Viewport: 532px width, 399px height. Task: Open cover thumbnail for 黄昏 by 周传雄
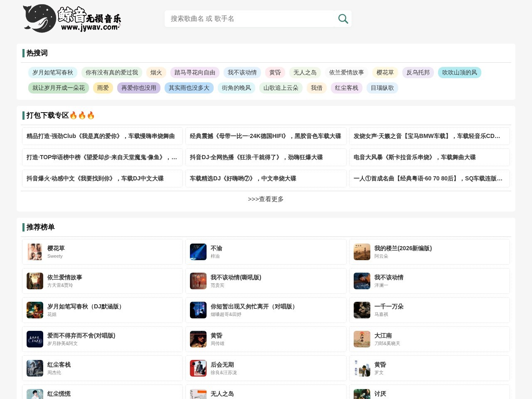[x=198, y=339]
